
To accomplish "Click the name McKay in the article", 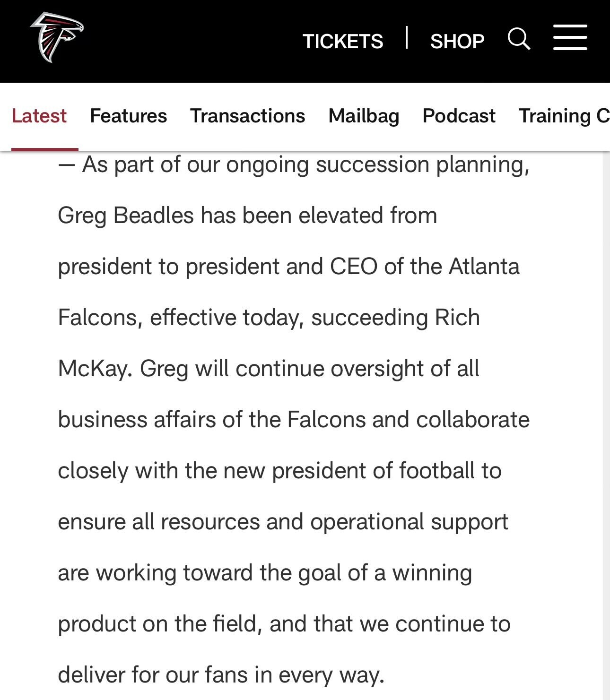I will pos(94,369).
